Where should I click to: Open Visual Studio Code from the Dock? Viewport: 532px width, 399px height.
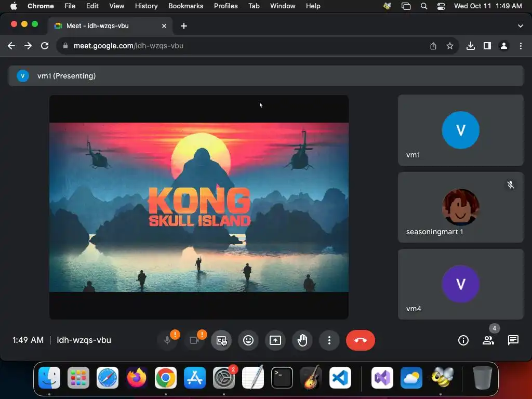click(340, 378)
